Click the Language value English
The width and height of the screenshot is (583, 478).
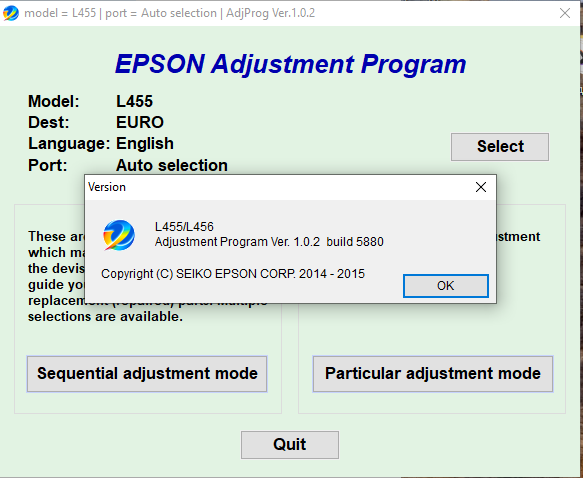tap(145, 143)
